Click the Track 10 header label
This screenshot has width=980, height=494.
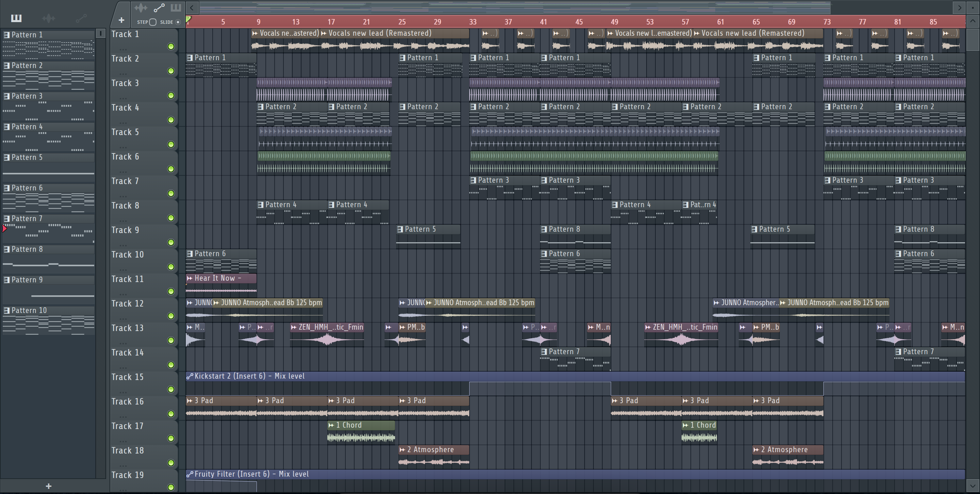pyautogui.click(x=128, y=254)
